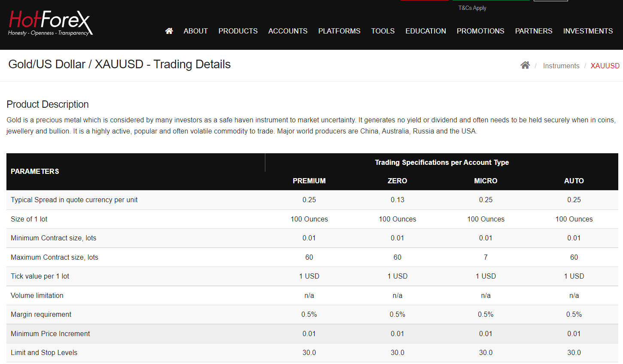623x364 pixels.
Task: Click ZERO volume limitation n/a cell
Action: (x=398, y=295)
